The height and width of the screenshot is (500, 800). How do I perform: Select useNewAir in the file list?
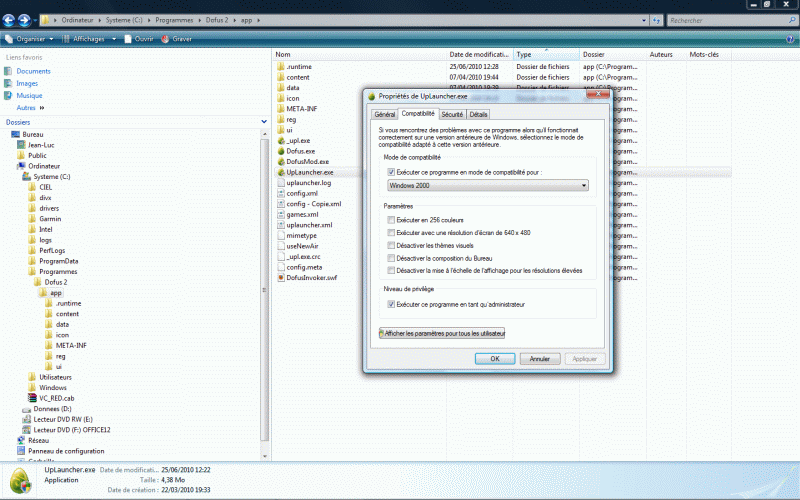[298, 246]
